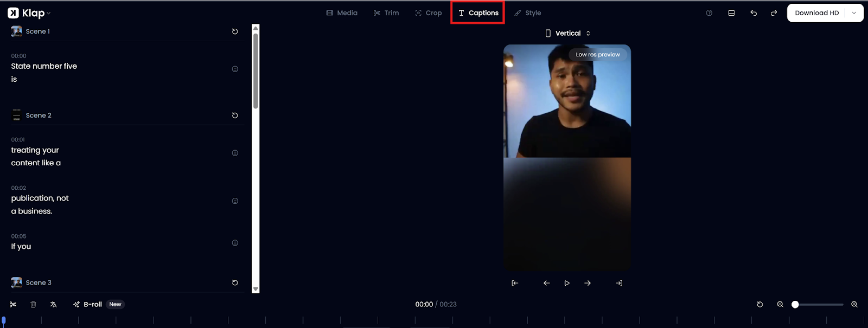This screenshot has height=328, width=868.
Task: Add emoji to "State number five" caption
Action: (x=235, y=69)
